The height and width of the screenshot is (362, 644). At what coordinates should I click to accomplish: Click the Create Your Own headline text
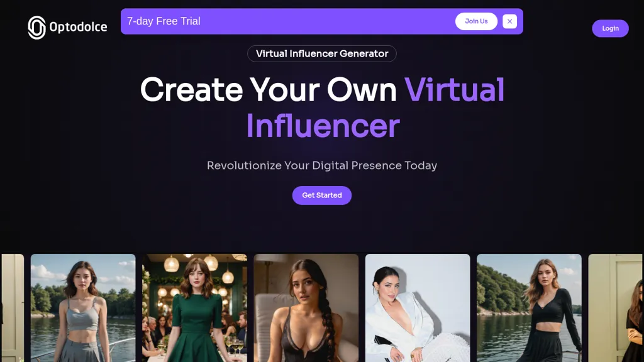[268, 90]
